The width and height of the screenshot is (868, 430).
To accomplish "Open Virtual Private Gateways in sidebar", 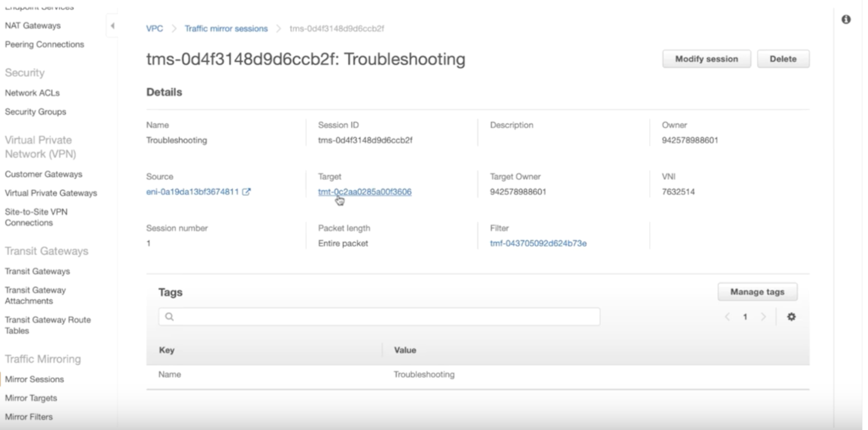I will tap(51, 193).
